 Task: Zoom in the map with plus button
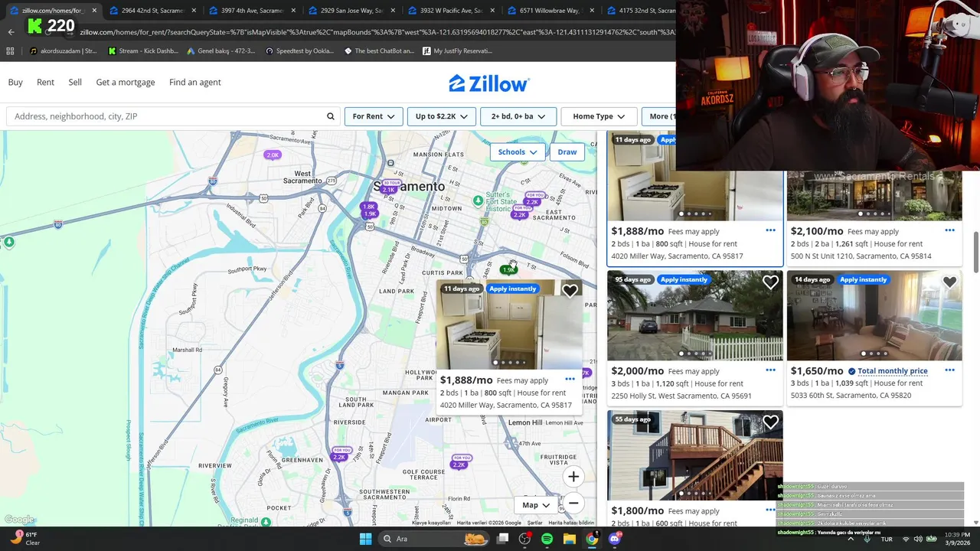573,477
